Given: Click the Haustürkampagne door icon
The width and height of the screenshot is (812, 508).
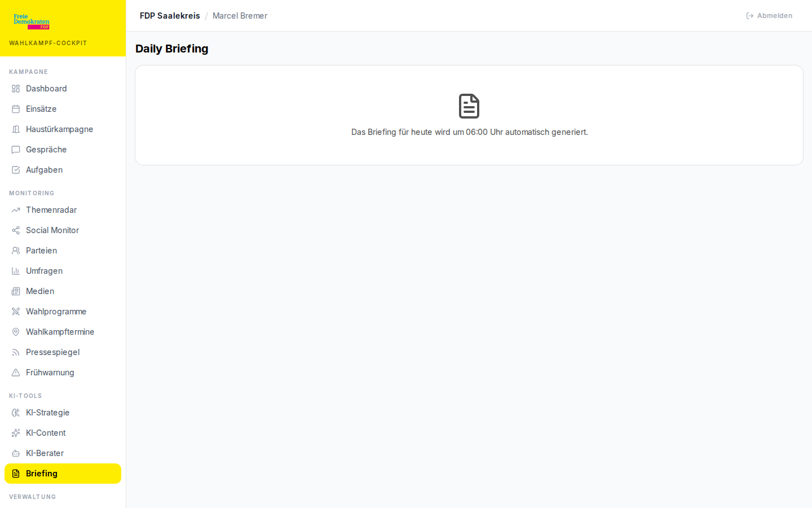Looking at the screenshot, I should [x=16, y=129].
